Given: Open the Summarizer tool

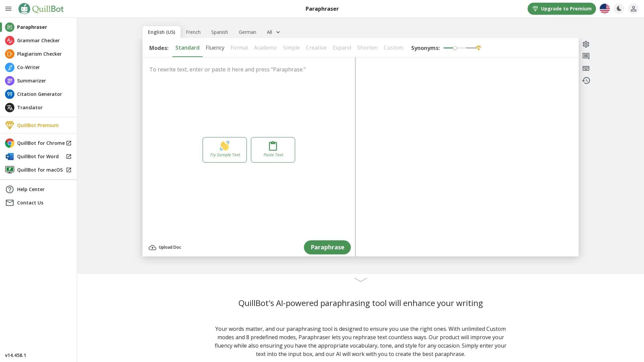Looking at the screenshot, I should (31, 80).
